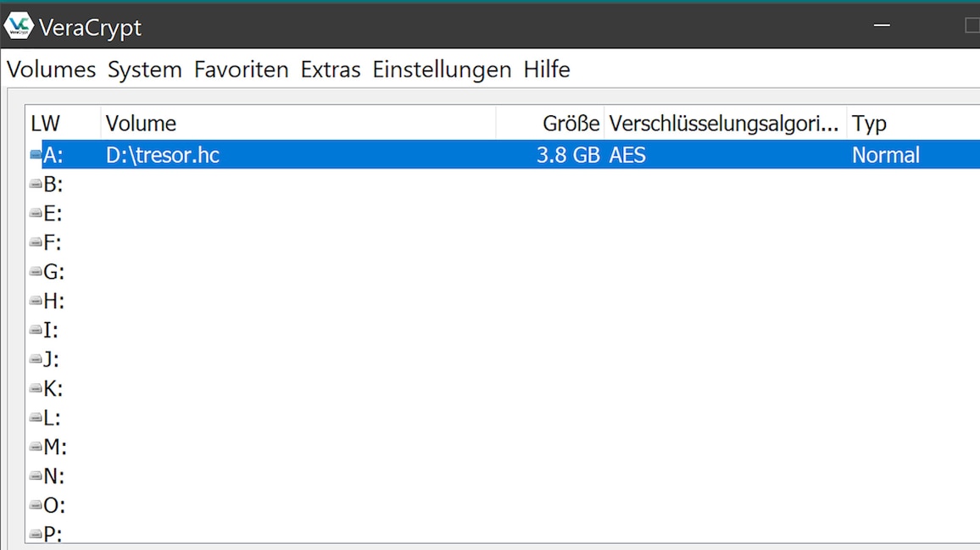This screenshot has height=550, width=980.
Task: Click the Größe column header
Action: click(x=570, y=123)
